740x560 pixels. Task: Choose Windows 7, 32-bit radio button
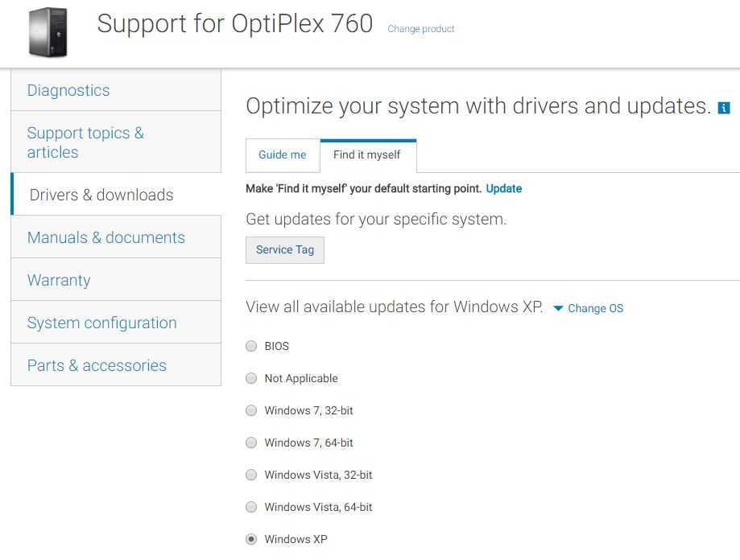coord(251,410)
